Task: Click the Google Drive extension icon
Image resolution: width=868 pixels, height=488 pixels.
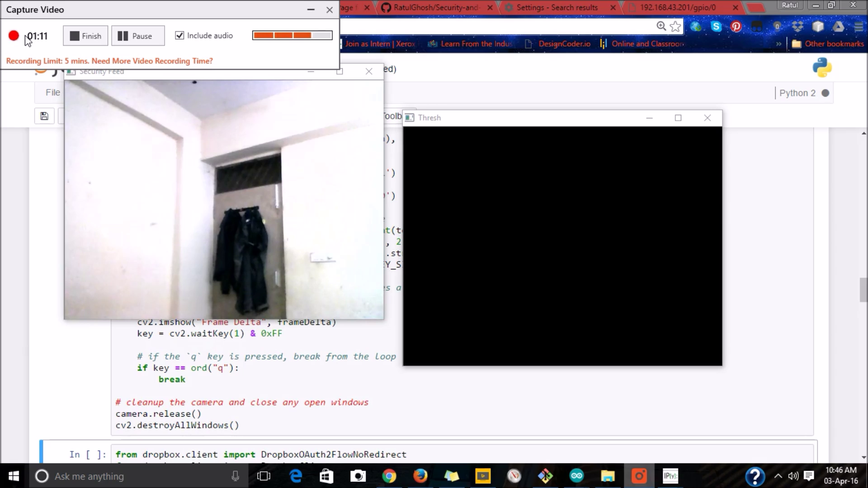Action: [838, 27]
